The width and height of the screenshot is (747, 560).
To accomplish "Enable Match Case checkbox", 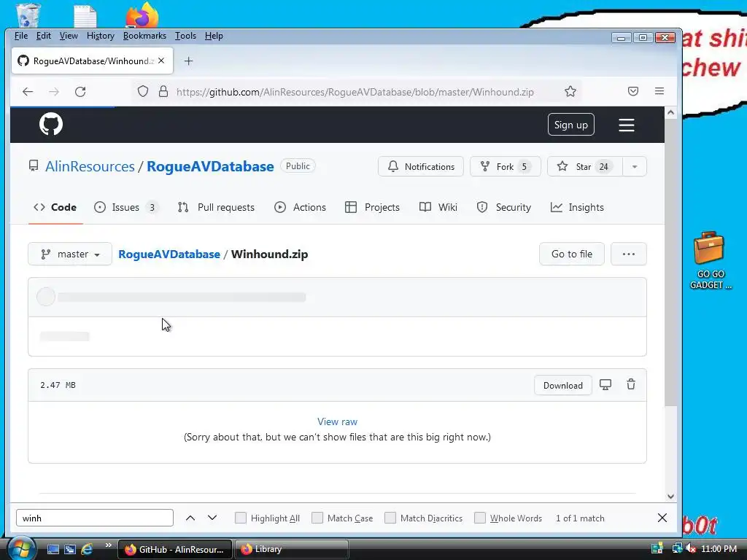I will (317, 518).
